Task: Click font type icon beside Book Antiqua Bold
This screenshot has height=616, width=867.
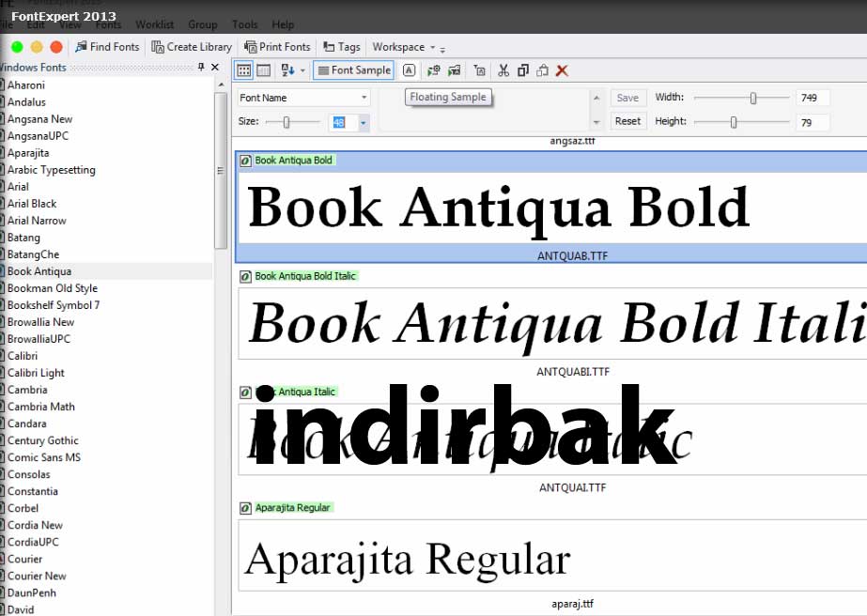Action: [x=245, y=161]
